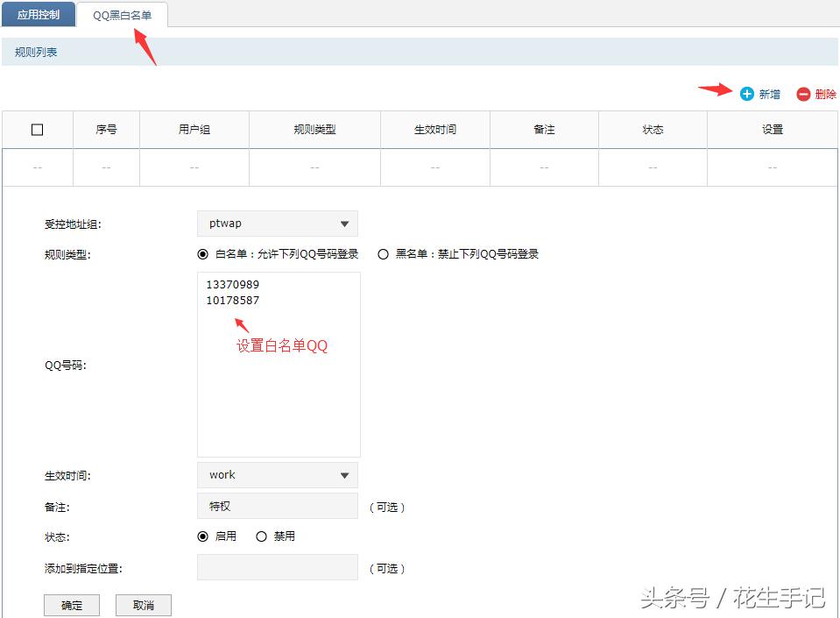Click the 序号 column header
The height and width of the screenshot is (618, 840).
tap(105, 129)
